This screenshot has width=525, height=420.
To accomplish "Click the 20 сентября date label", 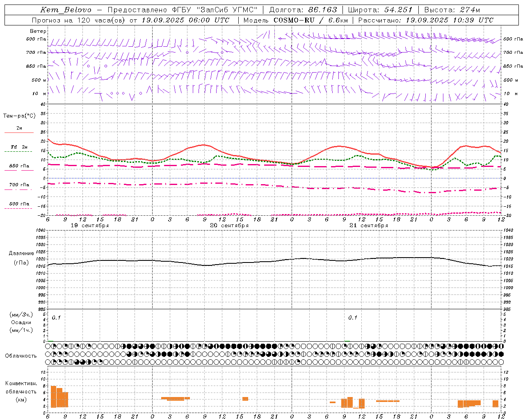I will coord(229,226).
